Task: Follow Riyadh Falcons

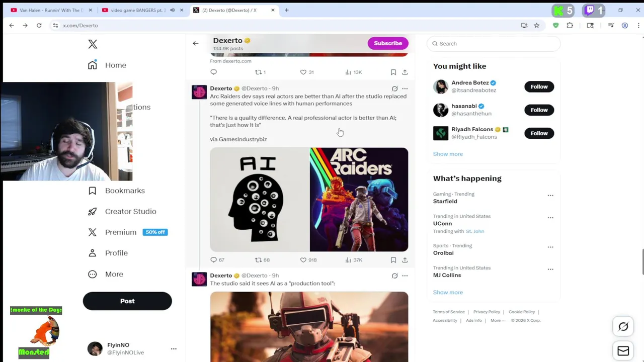Action: point(539,133)
